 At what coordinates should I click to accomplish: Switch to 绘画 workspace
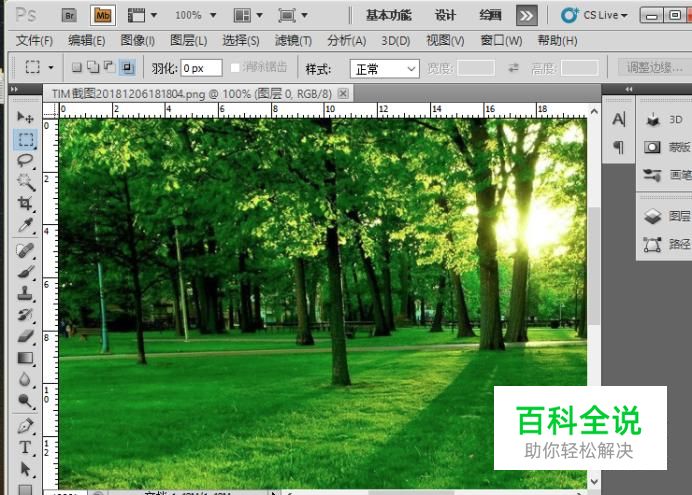[x=490, y=15]
